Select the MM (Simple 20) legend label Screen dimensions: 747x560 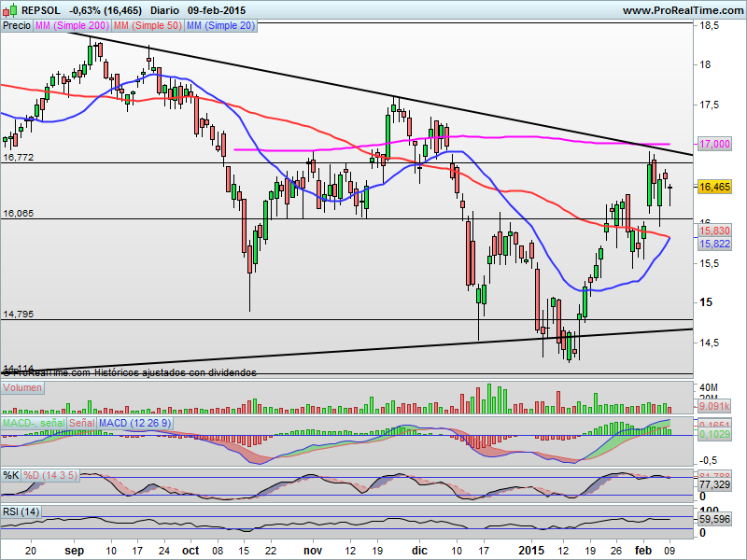[x=221, y=26]
